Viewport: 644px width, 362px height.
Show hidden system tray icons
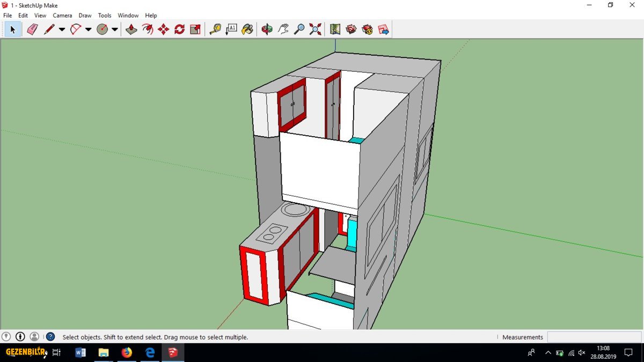548,353
